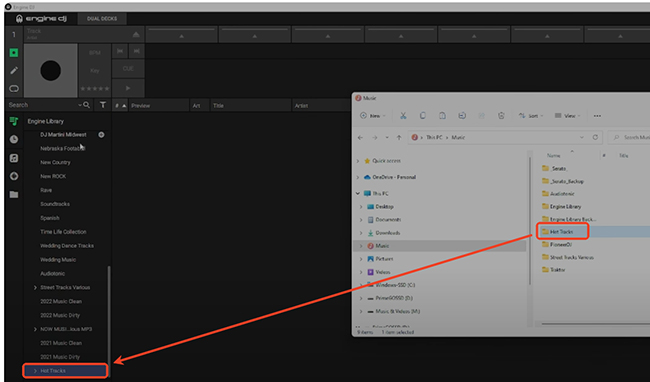Go up one folder with up arrow
650x382 pixels.
click(x=399, y=137)
